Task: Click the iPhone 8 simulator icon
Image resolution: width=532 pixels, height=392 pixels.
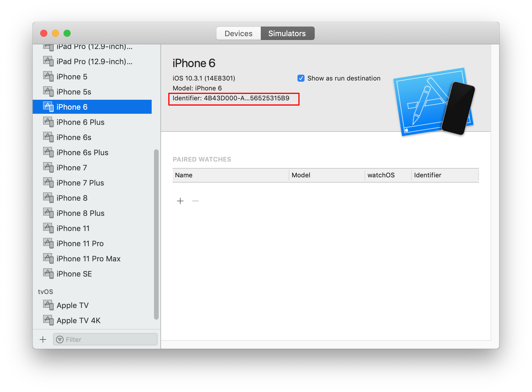Action: (48, 198)
